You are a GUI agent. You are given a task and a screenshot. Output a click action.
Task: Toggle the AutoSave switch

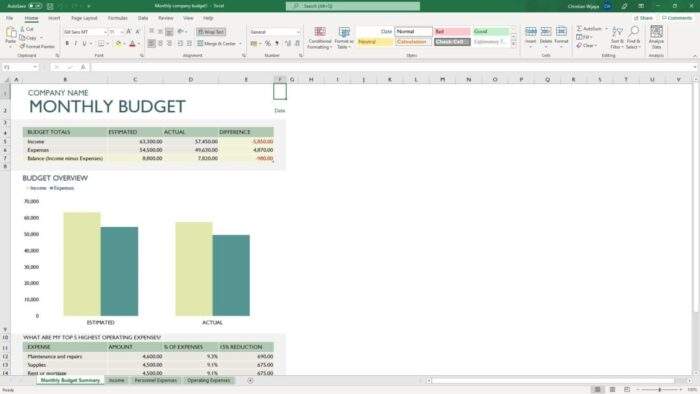pos(35,6)
